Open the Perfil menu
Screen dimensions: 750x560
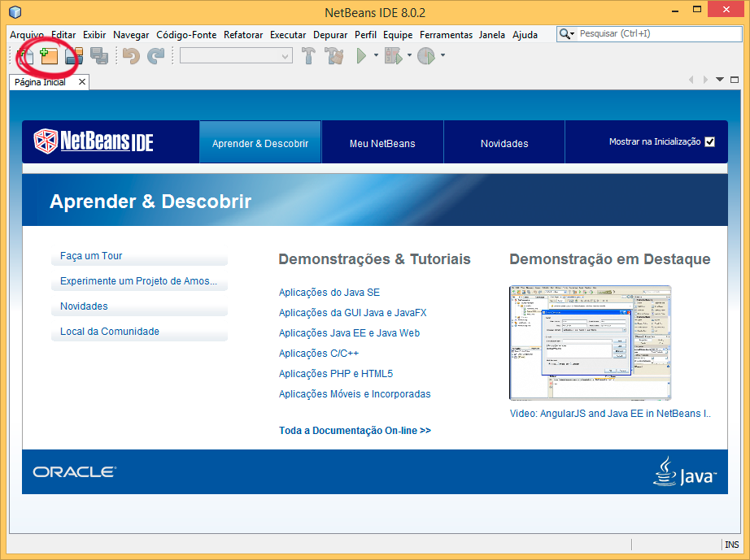[x=365, y=35]
